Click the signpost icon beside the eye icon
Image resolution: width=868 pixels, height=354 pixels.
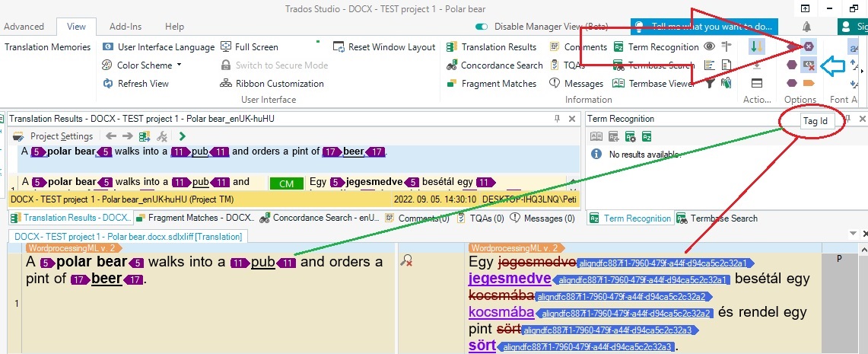coord(727,47)
